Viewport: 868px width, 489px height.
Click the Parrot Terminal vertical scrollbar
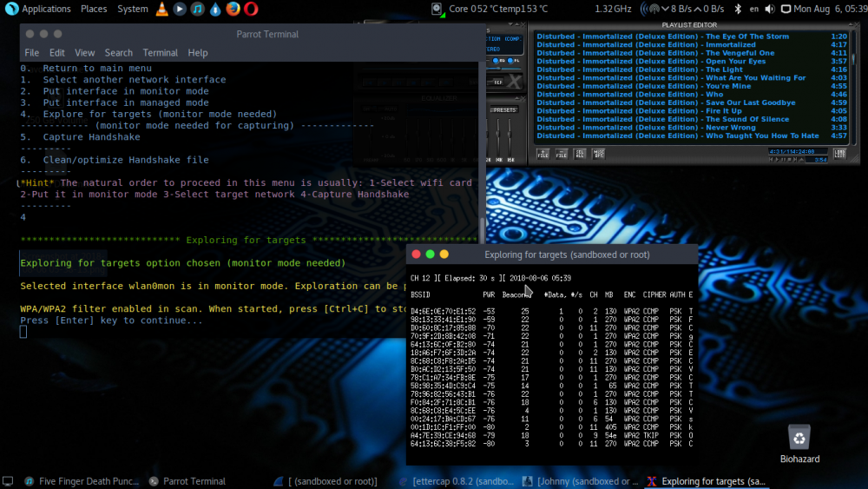click(482, 200)
